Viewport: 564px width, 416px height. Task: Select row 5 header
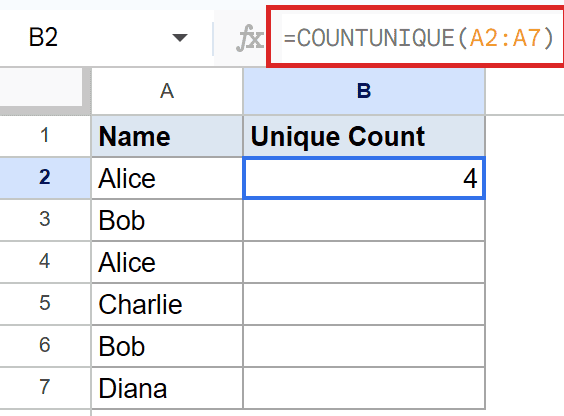(x=45, y=304)
